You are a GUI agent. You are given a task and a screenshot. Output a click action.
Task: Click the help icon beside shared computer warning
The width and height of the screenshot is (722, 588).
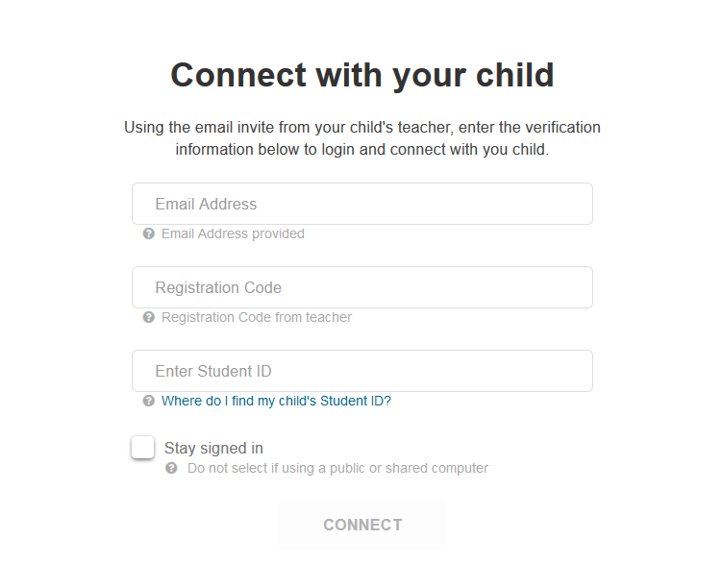pos(171,468)
